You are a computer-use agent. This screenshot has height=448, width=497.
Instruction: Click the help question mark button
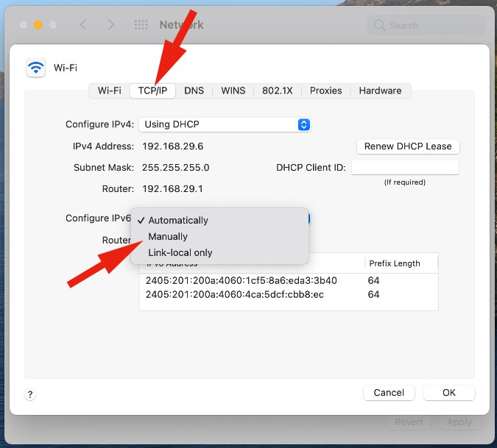coord(30,395)
